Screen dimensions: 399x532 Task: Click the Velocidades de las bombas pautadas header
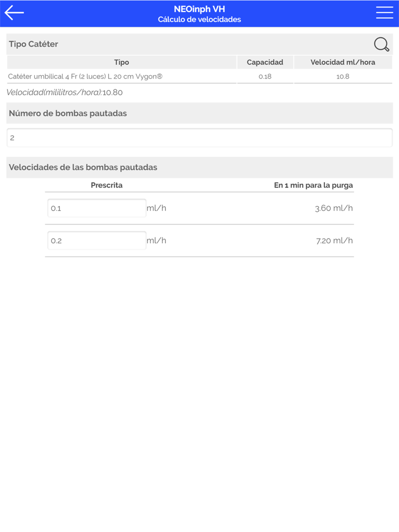click(x=83, y=167)
